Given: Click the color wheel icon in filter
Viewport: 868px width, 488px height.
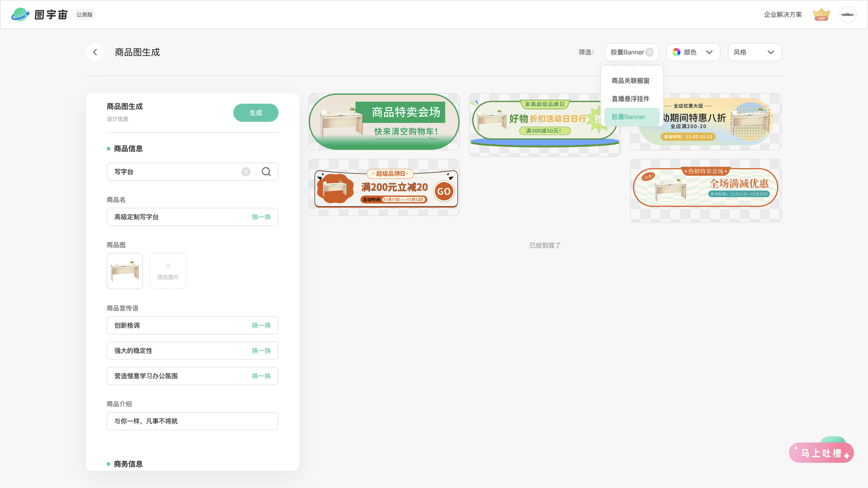Looking at the screenshot, I should coord(676,52).
